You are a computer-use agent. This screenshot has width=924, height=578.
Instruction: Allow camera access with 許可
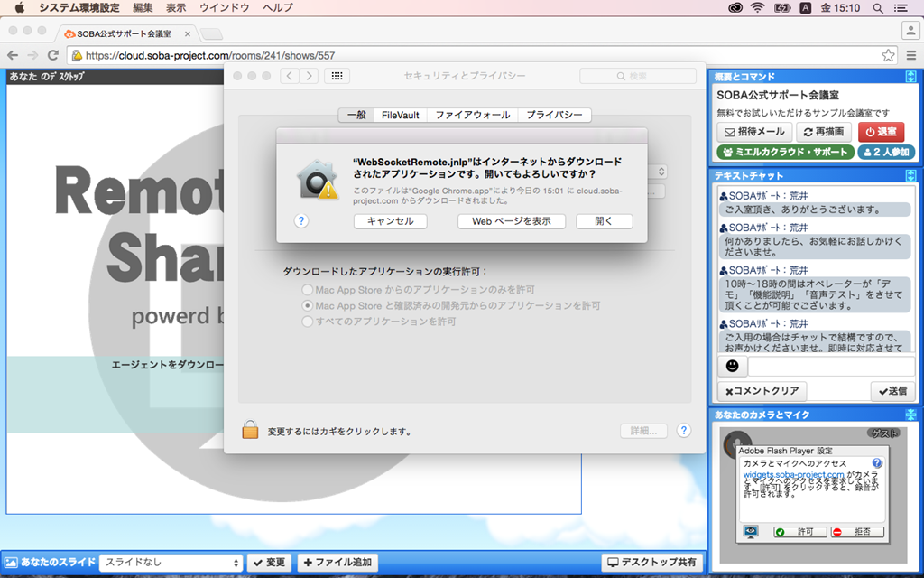coord(800,532)
